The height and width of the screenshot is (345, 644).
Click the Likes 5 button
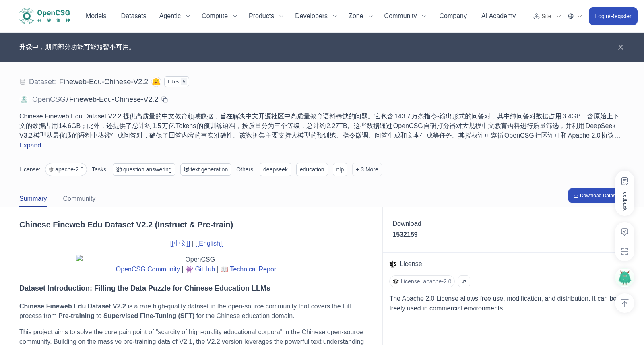tap(177, 82)
